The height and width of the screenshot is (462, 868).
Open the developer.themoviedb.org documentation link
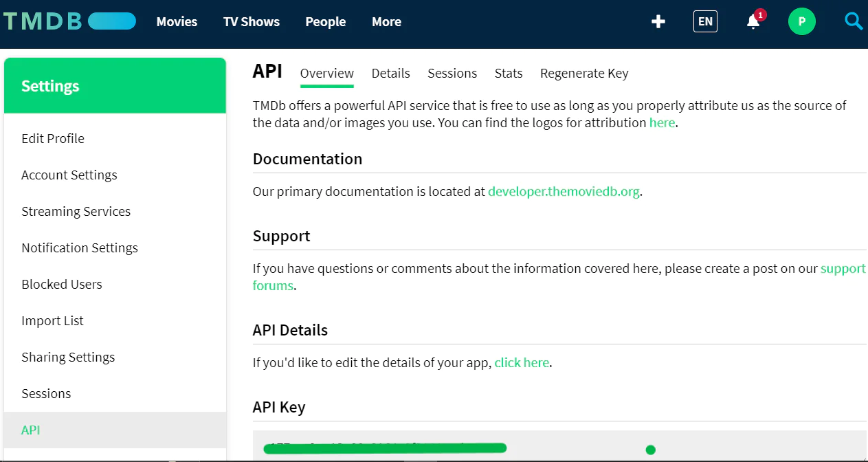564,191
